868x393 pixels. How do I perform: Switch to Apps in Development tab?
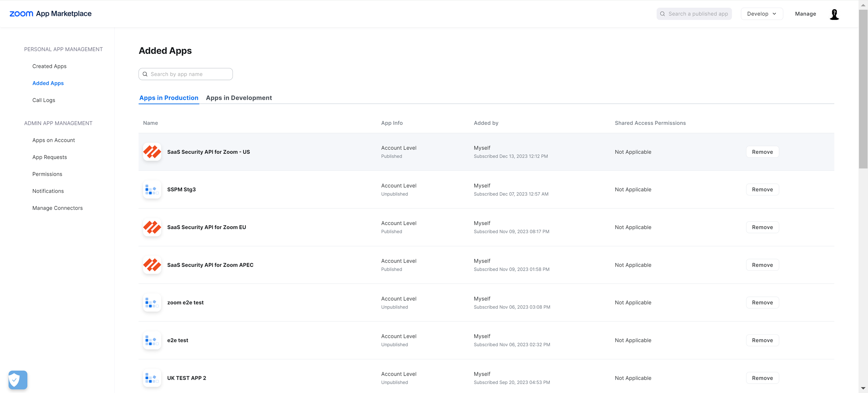click(x=239, y=98)
